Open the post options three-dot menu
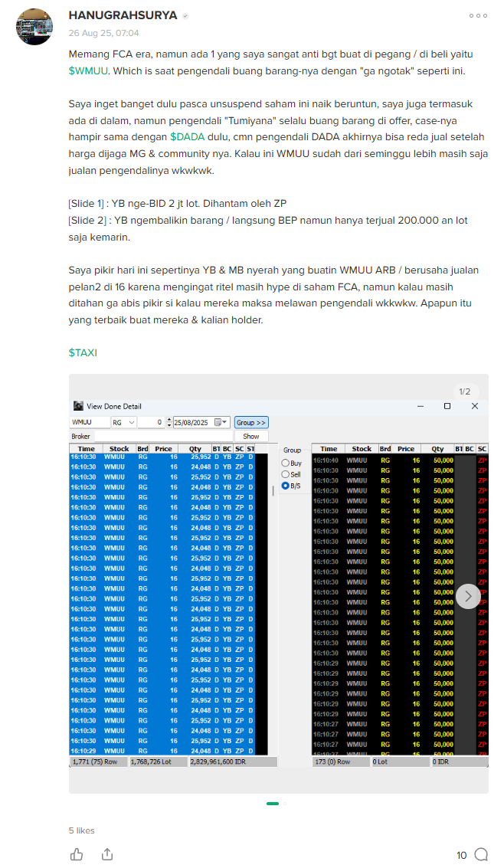504x868 pixels. (x=478, y=15)
